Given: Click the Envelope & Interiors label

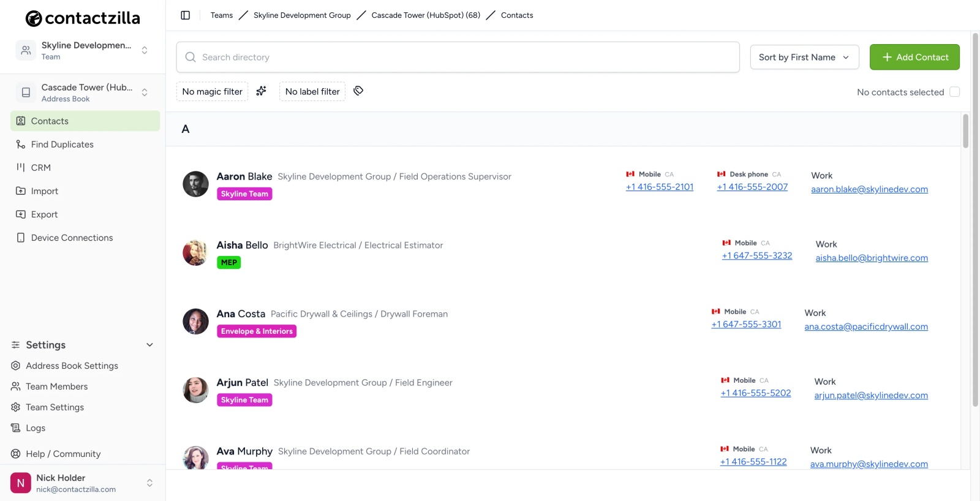Looking at the screenshot, I should (x=257, y=331).
